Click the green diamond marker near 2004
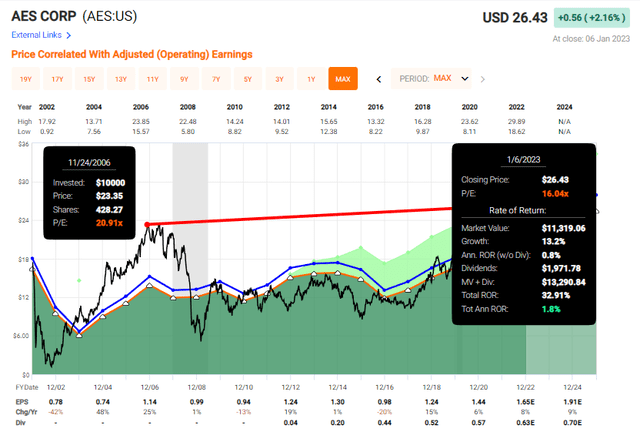The height and width of the screenshot is (432, 640). click(79, 281)
